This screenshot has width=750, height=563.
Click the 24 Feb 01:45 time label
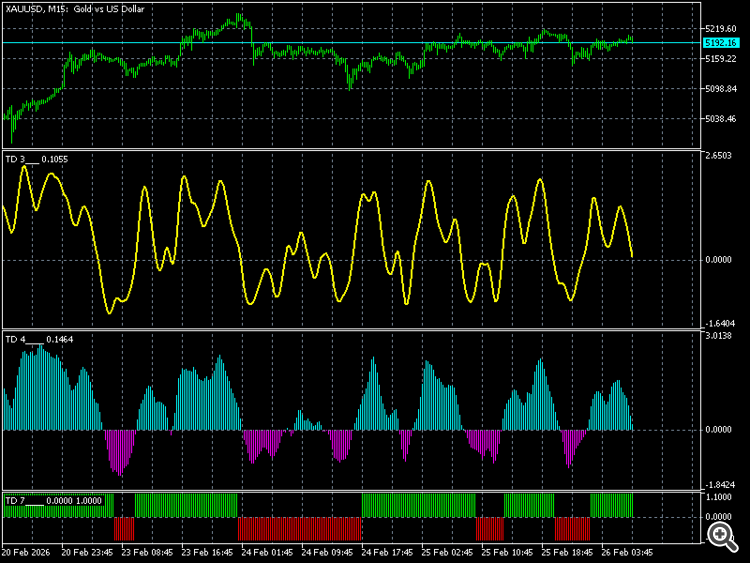(x=267, y=552)
